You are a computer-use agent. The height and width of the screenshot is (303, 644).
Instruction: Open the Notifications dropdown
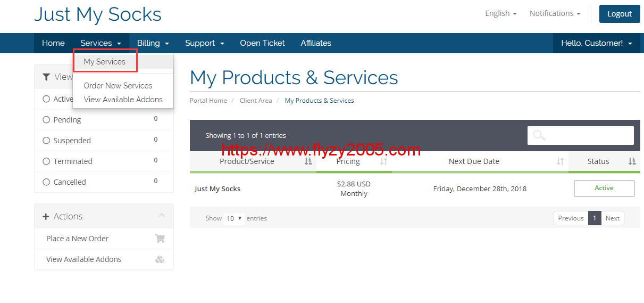555,13
